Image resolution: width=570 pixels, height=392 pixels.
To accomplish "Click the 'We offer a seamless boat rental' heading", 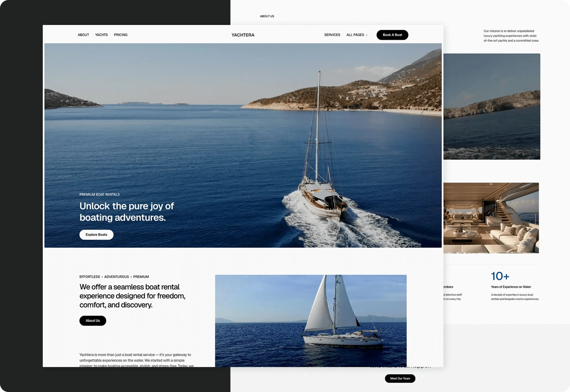I will coord(132,296).
